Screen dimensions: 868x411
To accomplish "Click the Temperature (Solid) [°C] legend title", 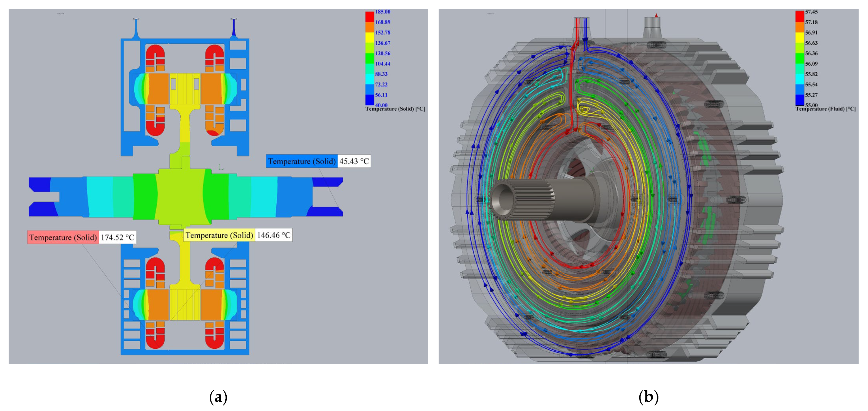I will pos(395,109).
